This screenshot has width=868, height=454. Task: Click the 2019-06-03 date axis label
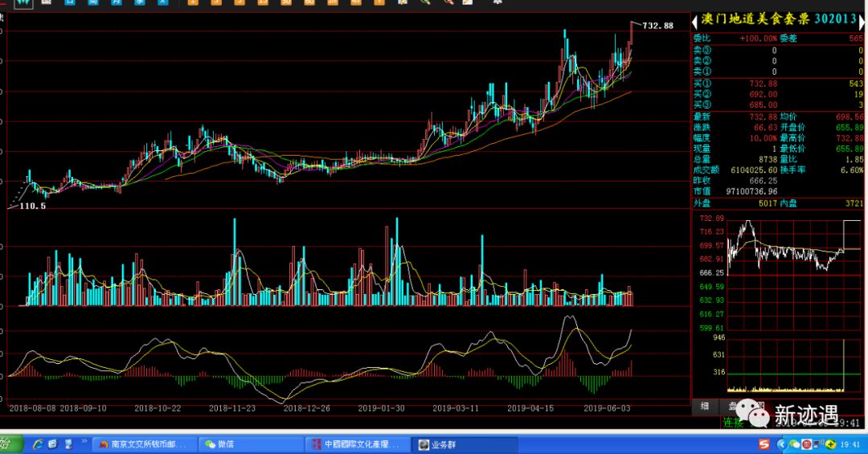point(607,408)
